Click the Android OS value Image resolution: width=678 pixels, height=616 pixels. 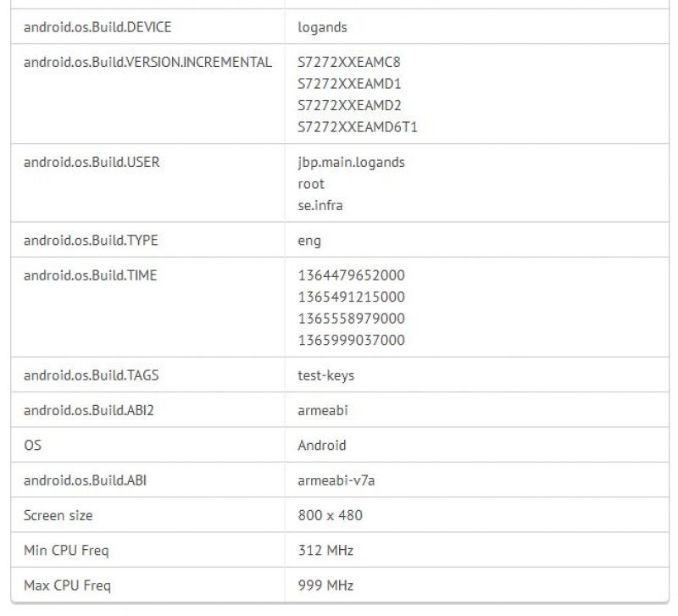322,445
